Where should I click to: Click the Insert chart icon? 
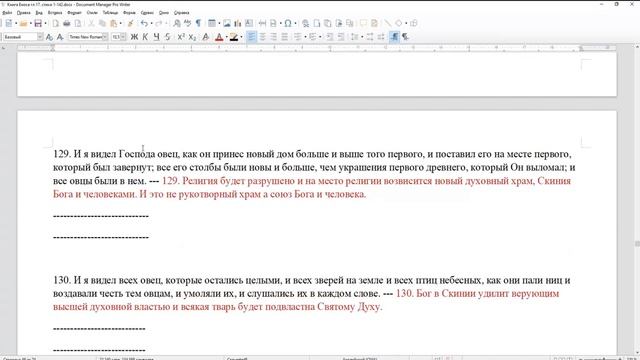tap(238, 24)
